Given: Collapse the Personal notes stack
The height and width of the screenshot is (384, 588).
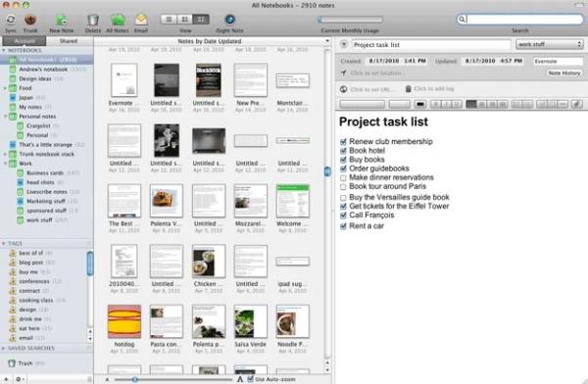Looking at the screenshot, I should coord(5,117).
